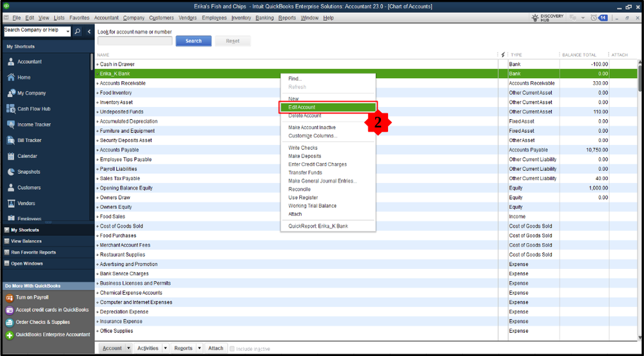The height and width of the screenshot is (356, 644).
Task: Sort by the TYPE column header
Action: pos(516,55)
